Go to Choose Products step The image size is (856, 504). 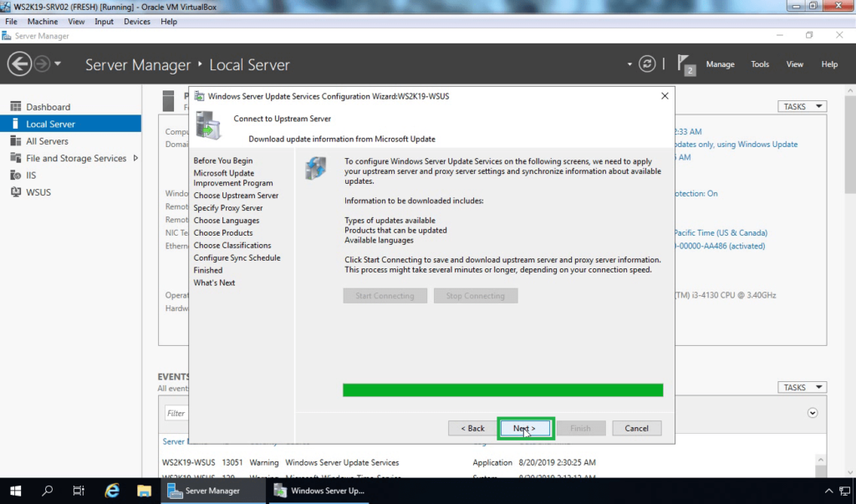222,232
